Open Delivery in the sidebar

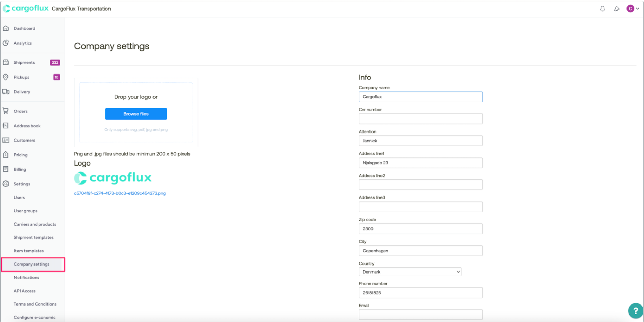[22, 92]
